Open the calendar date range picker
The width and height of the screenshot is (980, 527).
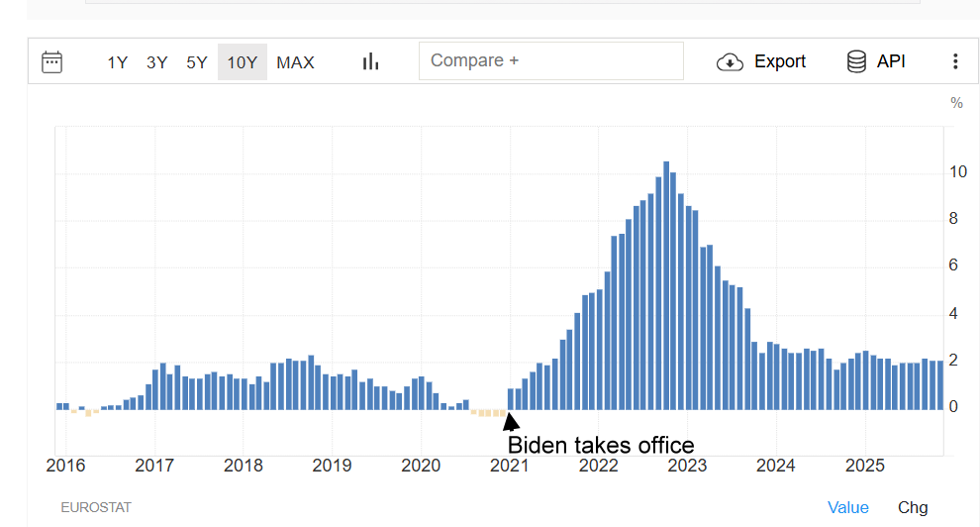point(51,62)
